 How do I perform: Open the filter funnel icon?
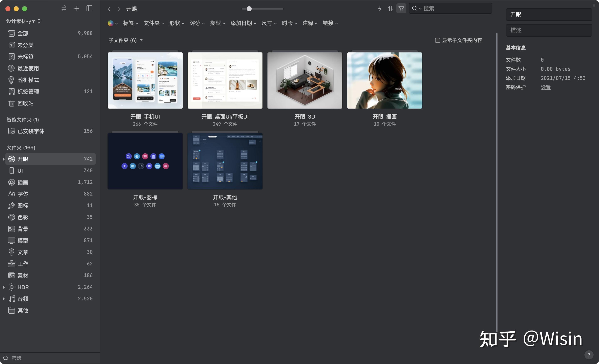(401, 9)
